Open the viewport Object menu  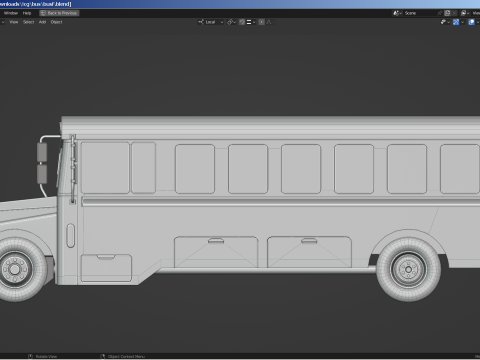(56, 22)
